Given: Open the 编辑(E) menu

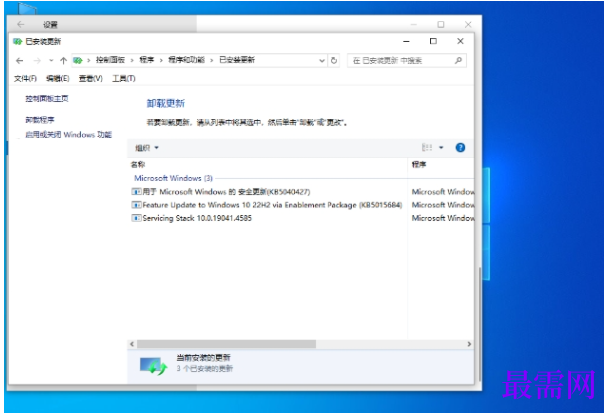Looking at the screenshot, I should point(58,79).
